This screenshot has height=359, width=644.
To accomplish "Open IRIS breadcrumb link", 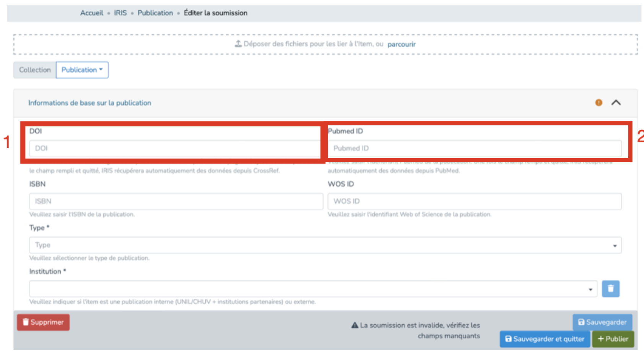I will pyautogui.click(x=120, y=13).
